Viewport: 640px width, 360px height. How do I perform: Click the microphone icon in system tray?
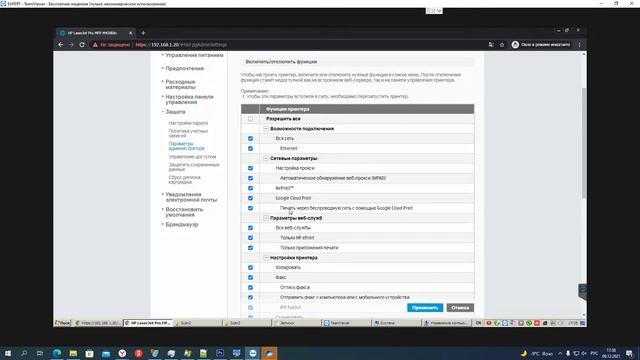[568, 353]
